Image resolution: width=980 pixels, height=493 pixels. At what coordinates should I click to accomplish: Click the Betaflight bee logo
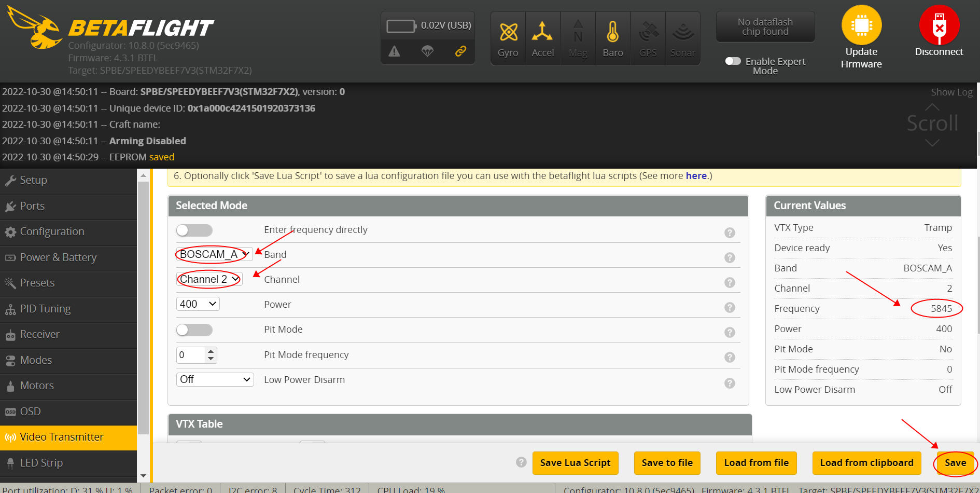point(35,28)
